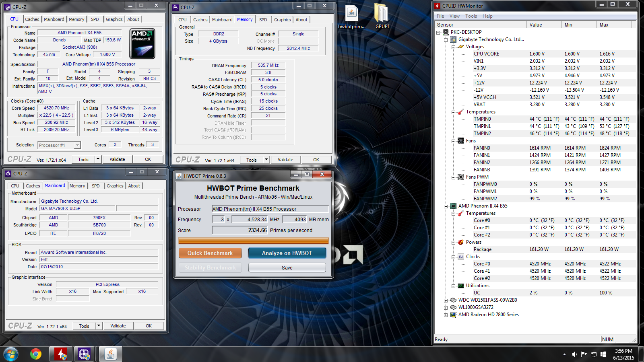Click the CPUID HWMonitor title bar icon
Image resolution: width=644 pixels, height=362 pixels.
[x=437, y=6]
